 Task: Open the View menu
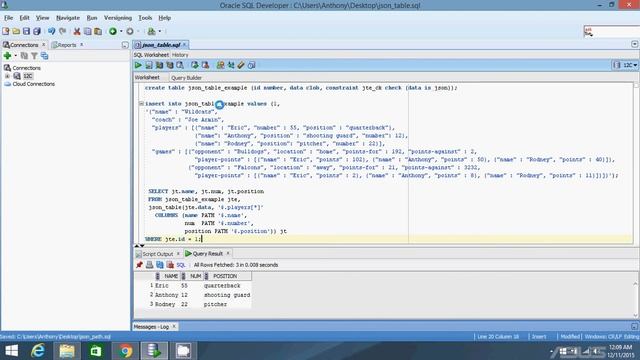coord(42,18)
